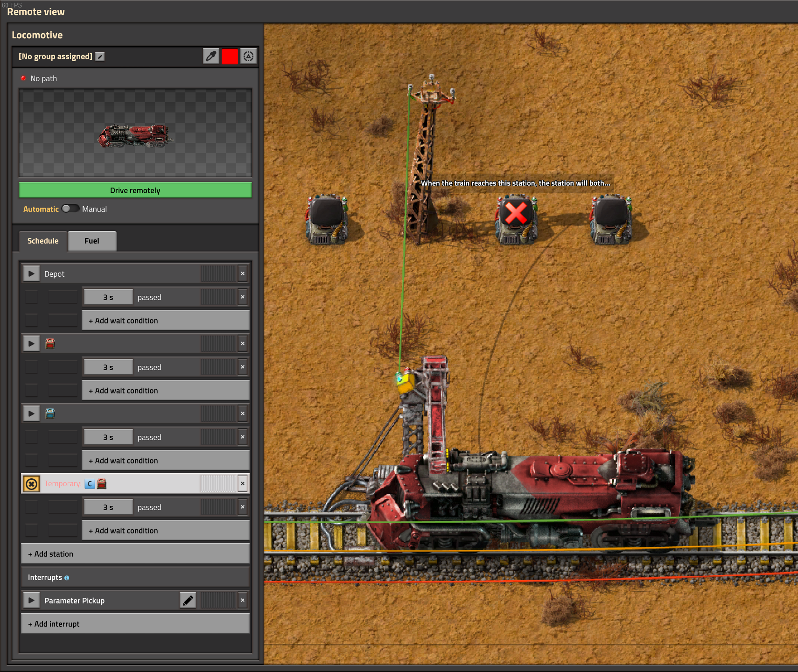Click the center-on-train map icon
798x672 pixels.
pyautogui.click(x=248, y=56)
